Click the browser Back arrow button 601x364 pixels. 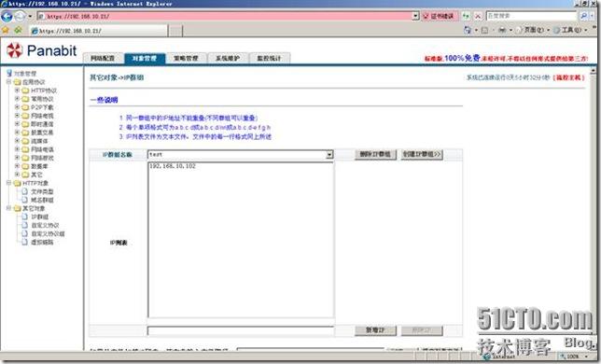point(7,16)
